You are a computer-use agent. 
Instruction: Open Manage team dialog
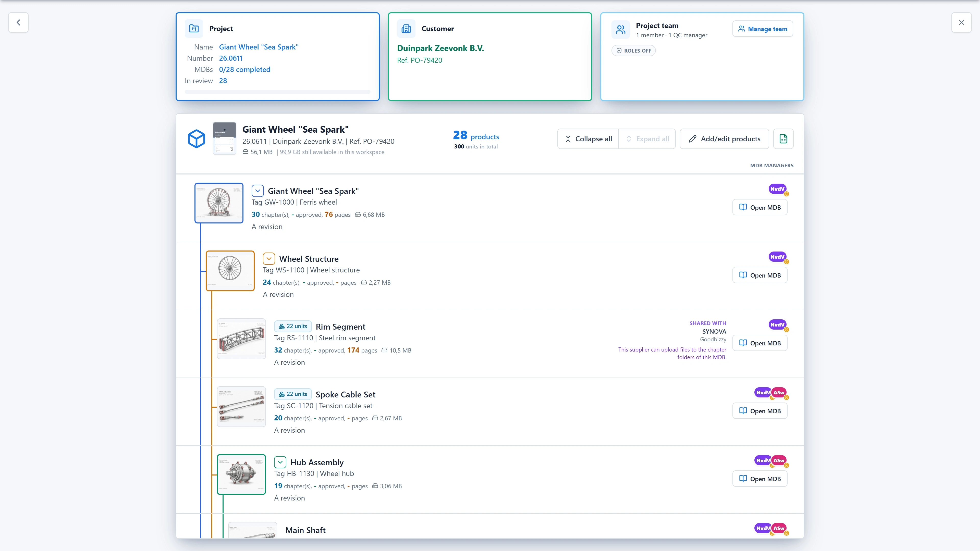pyautogui.click(x=763, y=29)
